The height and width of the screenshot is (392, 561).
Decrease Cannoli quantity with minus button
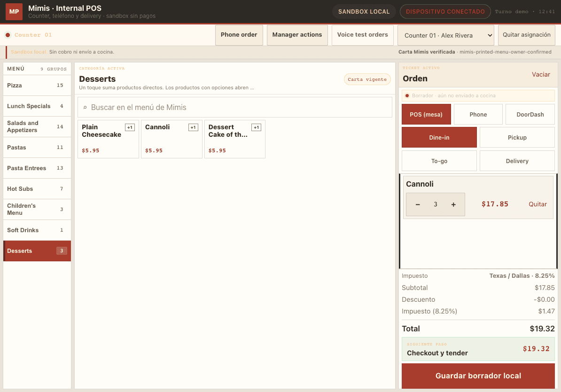(418, 204)
